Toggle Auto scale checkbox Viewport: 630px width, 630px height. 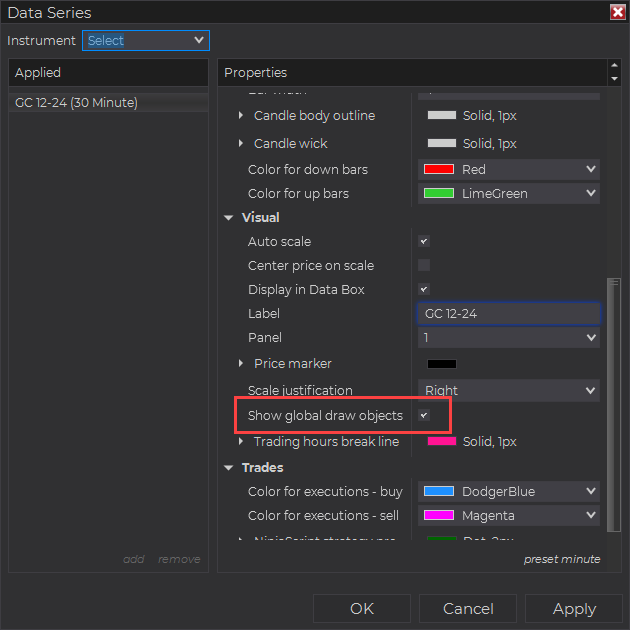[x=424, y=242]
